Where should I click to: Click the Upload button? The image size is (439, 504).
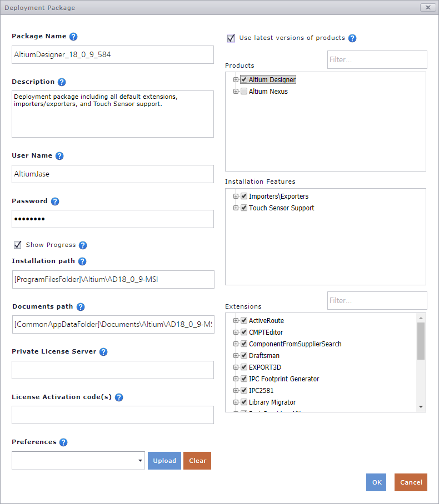(x=164, y=461)
